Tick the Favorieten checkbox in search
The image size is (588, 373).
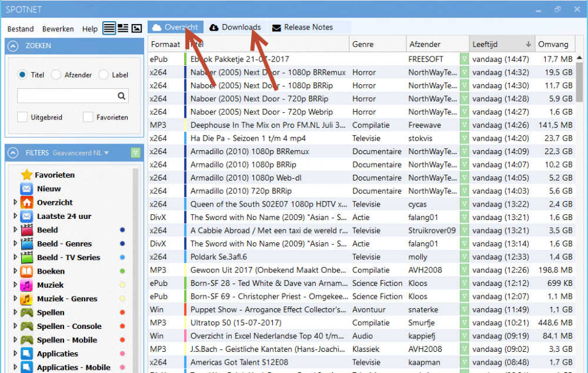88,117
